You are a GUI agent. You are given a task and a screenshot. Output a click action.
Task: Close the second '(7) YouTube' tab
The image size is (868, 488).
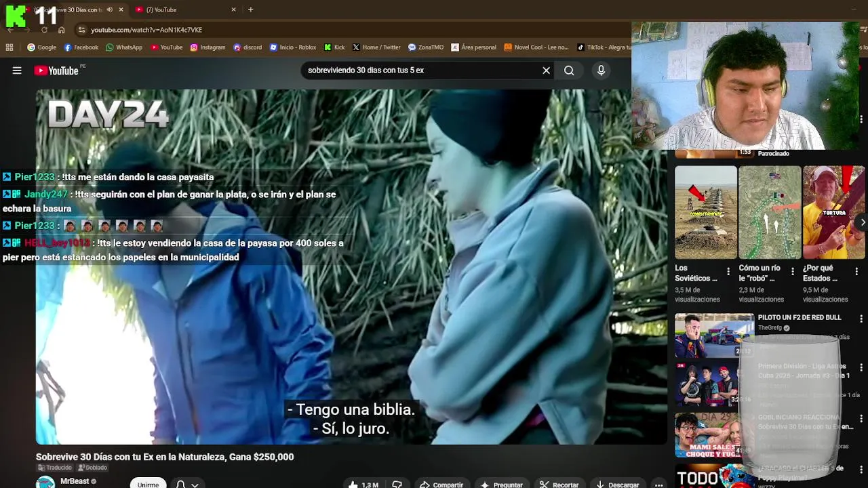click(x=233, y=9)
